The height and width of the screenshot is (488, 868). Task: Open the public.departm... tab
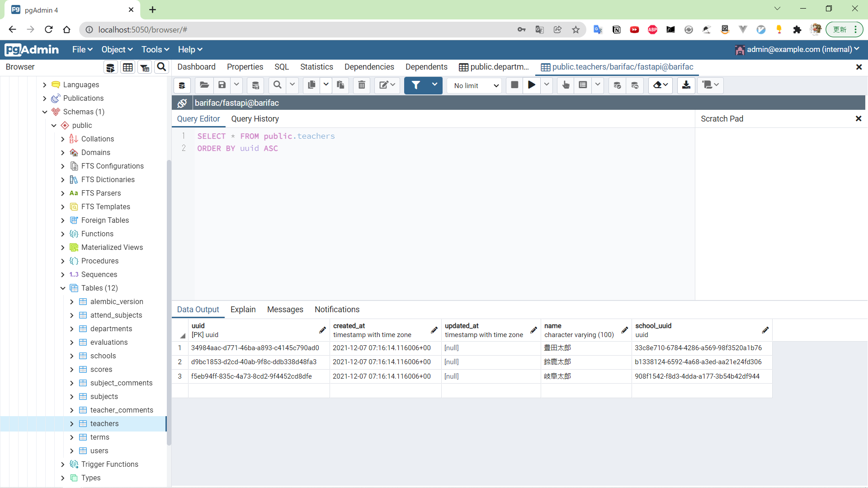pos(494,67)
